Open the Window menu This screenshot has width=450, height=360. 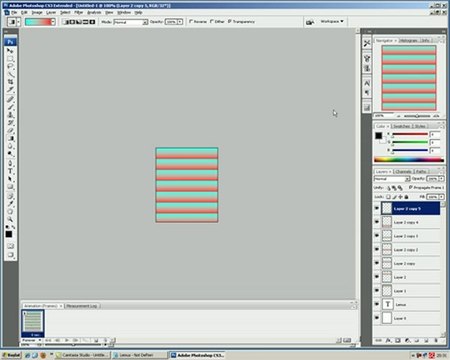pos(124,12)
